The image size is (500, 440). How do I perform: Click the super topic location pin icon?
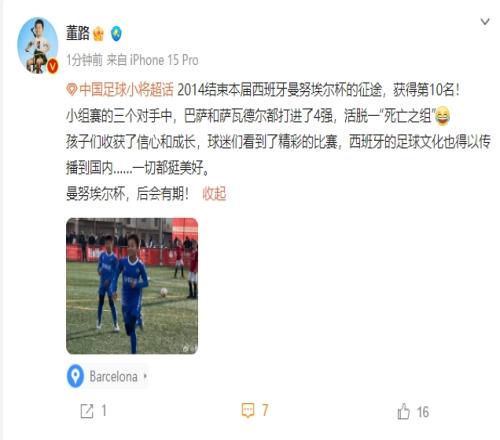pyautogui.click(x=72, y=90)
